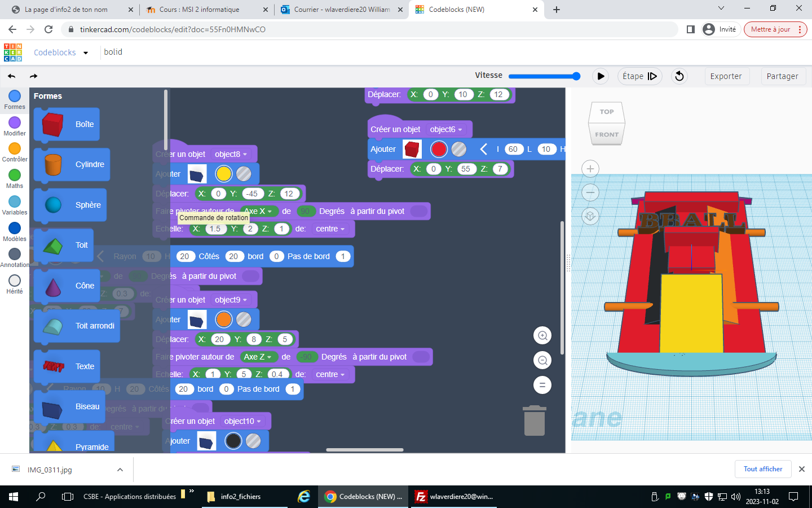812x508 pixels.
Task: Edit the project name bolid
Action: click(113, 52)
